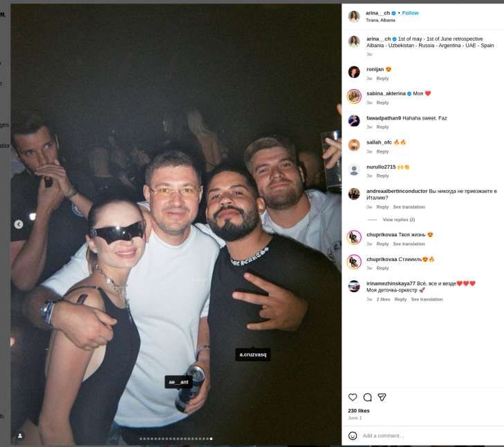The height and width of the screenshot is (447, 504).
Task: View the 230 likes list
Action: [359, 410]
